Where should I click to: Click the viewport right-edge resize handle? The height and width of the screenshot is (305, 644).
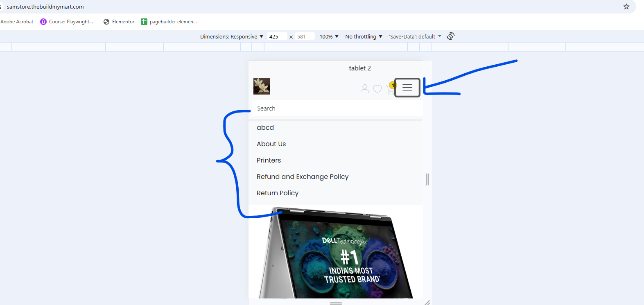coord(427,179)
